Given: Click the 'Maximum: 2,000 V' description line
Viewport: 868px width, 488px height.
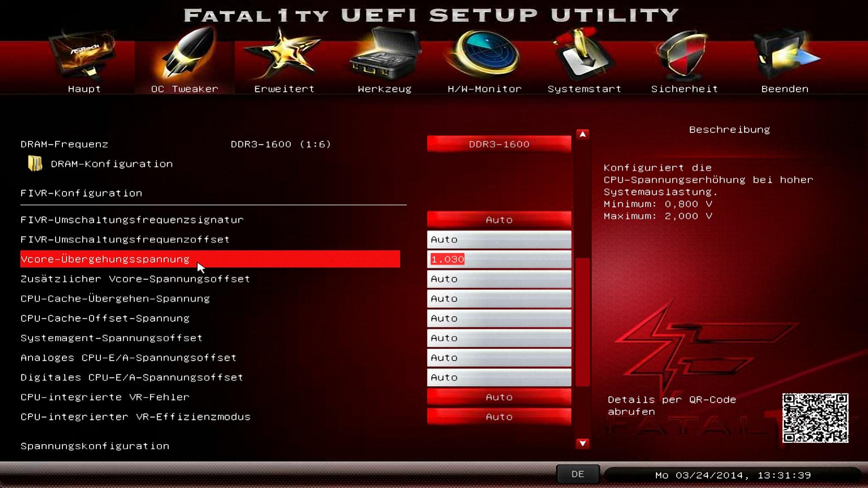Looking at the screenshot, I should pos(658,216).
